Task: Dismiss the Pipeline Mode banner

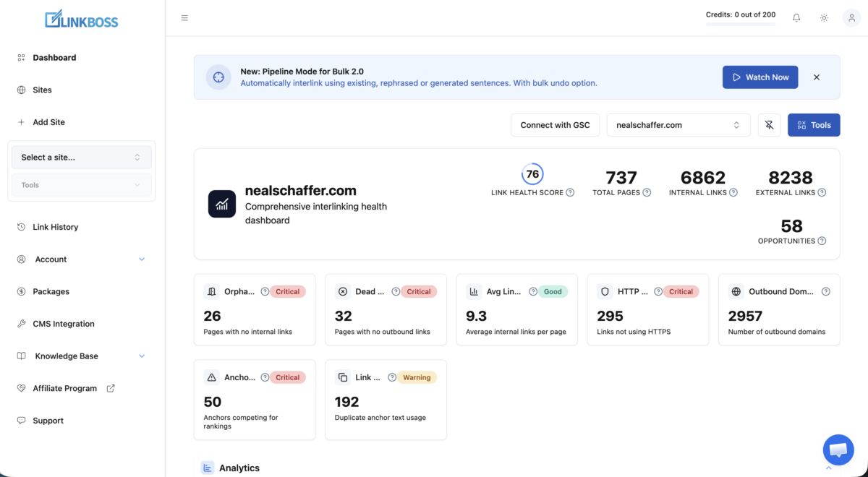Action: pyautogui.click(x=817, y=77)
